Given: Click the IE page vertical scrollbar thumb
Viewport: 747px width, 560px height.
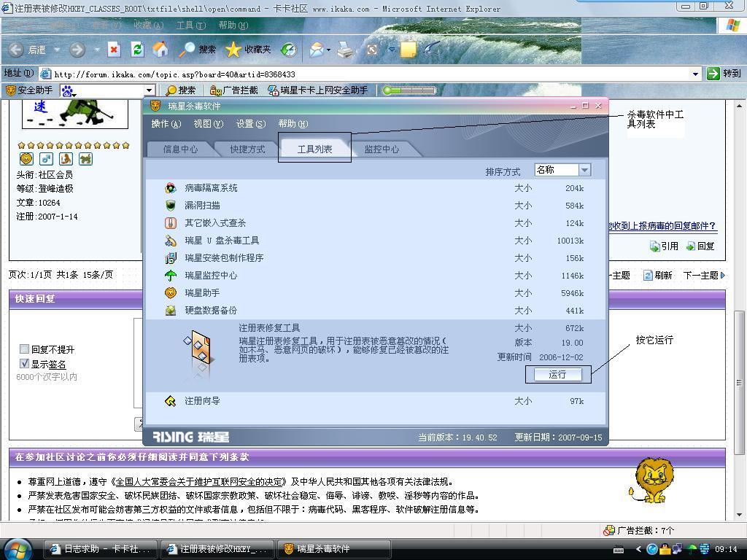Looking at the screenshot, I should coord(739,383).
